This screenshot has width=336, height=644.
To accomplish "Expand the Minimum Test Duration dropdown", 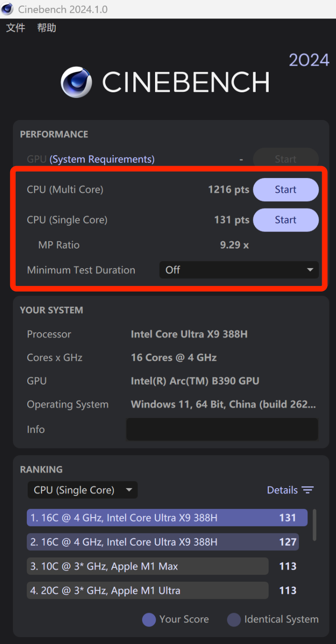I will (x=239, y=270).
